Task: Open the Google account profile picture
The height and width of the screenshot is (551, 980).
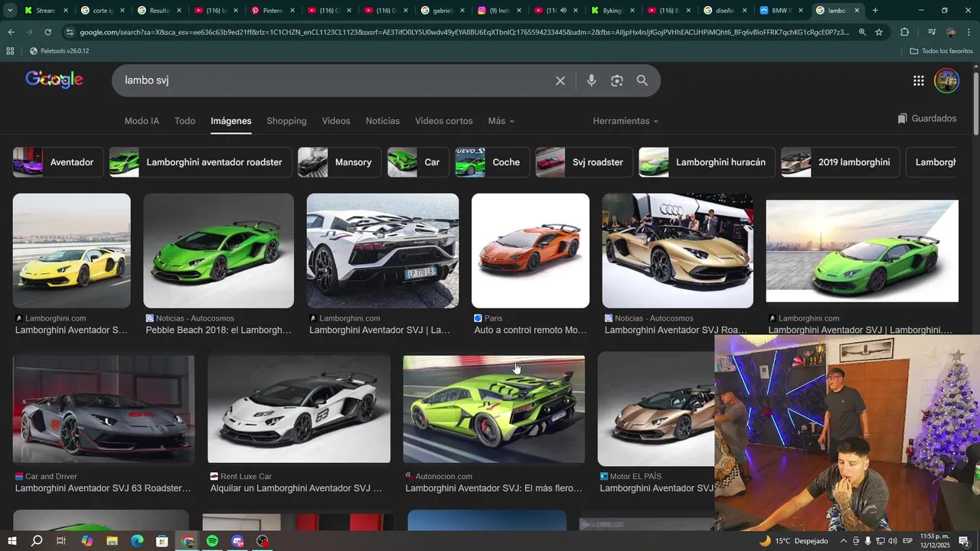Action: tap(946, 80)
